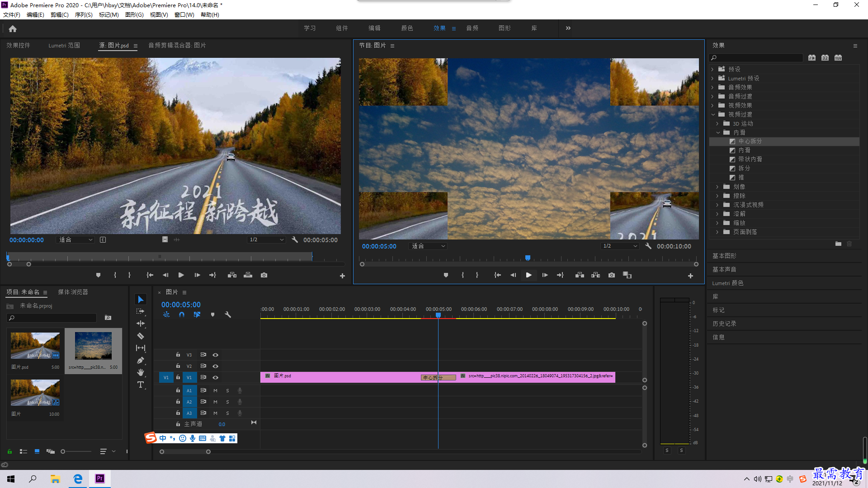Open Source monitor 适合 zoom dropdown

[x=75, y=239]
